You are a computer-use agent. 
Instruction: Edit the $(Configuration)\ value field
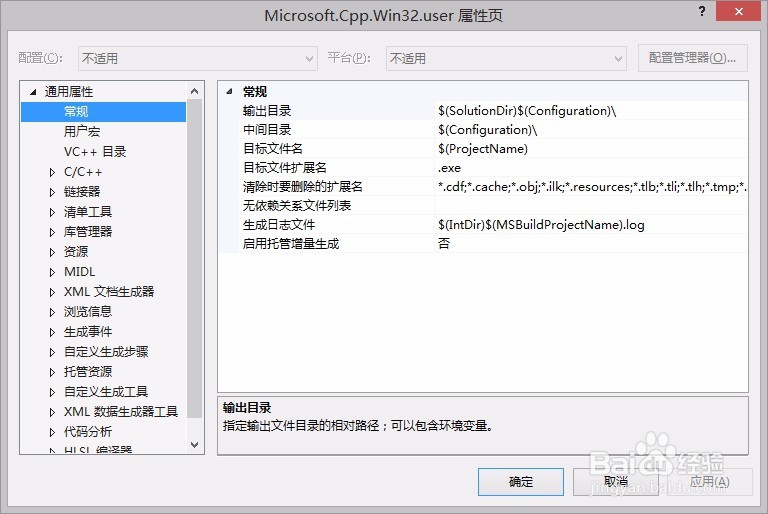click(x=591, y=130)
